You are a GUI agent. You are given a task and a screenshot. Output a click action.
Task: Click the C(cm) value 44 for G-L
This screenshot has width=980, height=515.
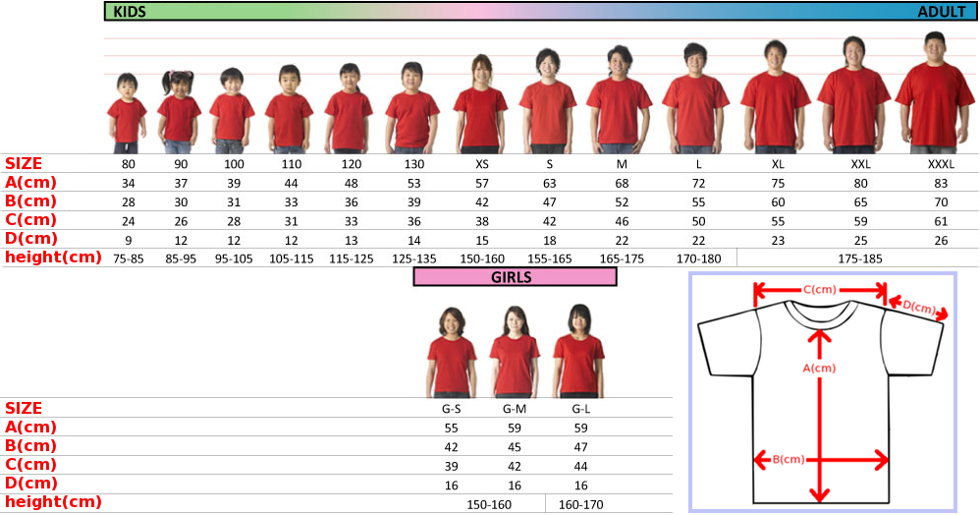[580, 466]
